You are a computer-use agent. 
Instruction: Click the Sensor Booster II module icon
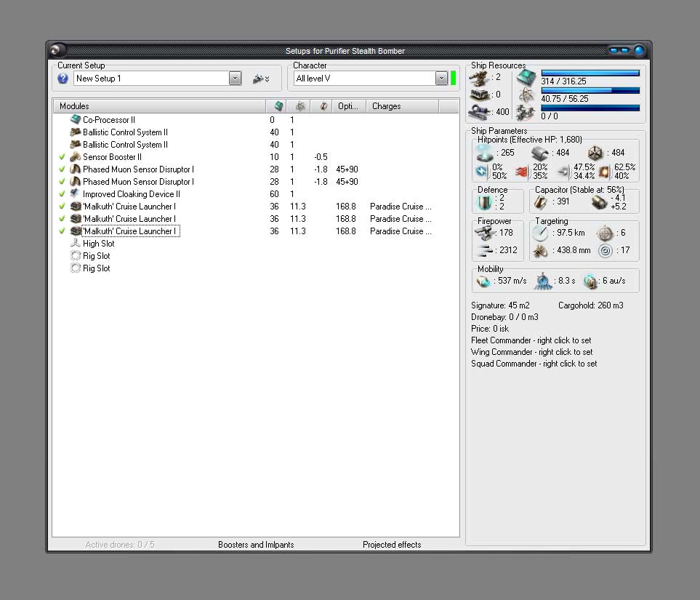[x=76, y=157]
